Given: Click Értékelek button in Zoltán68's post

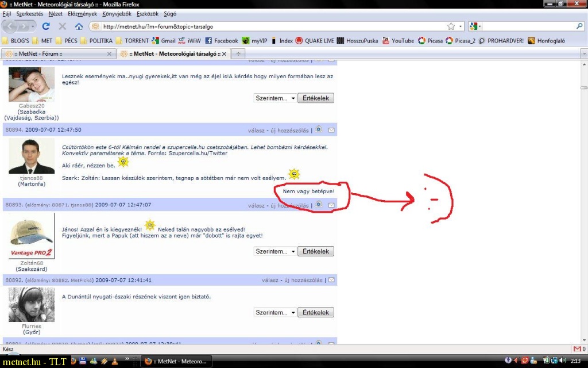Looking at the screenshot, I should [x=316, y=251].
